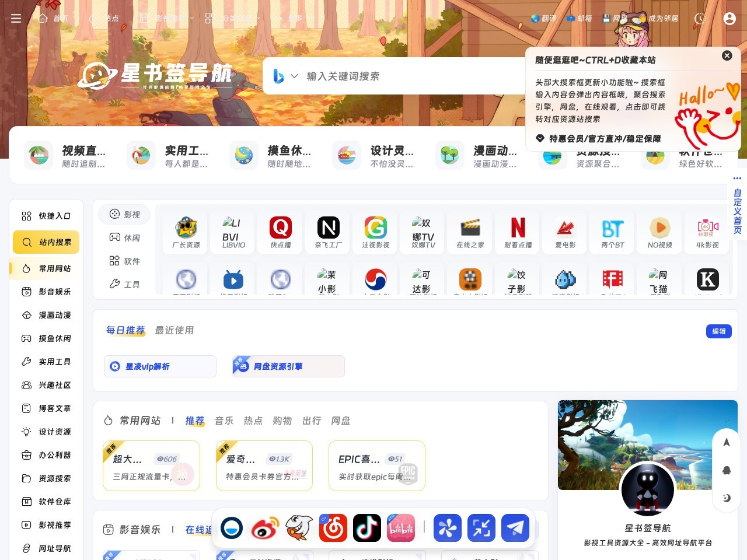Switch to the 音乐 filter under 常用网站
This screenshot has height=560, width=747.
click(224, 421)
